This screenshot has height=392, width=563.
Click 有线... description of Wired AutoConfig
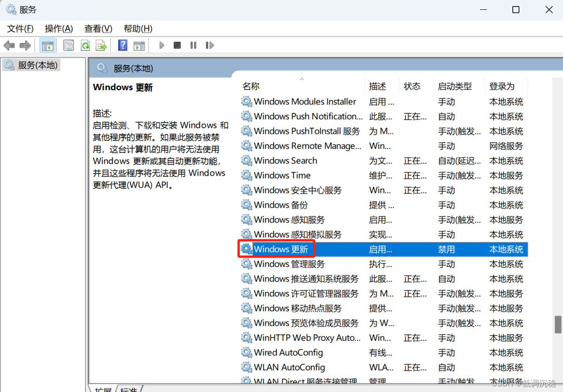pyautogui.click(x=381, y=353)
